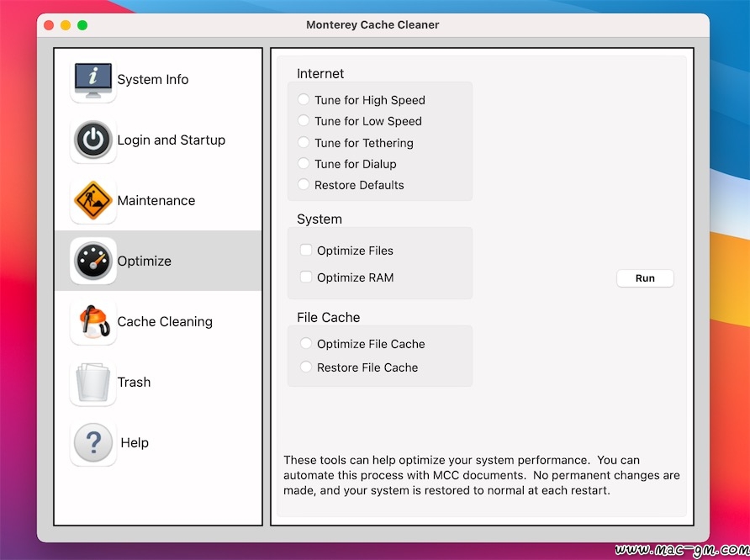This screenshot has width=750, height=560.
Task: Select Tune for Low Speed radio
Action: pos(304,120)
